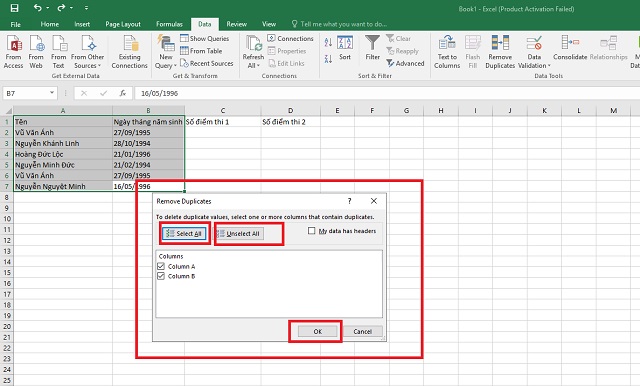Switch to Home tab
640x386 pixels.
click(x=50, y=24)
